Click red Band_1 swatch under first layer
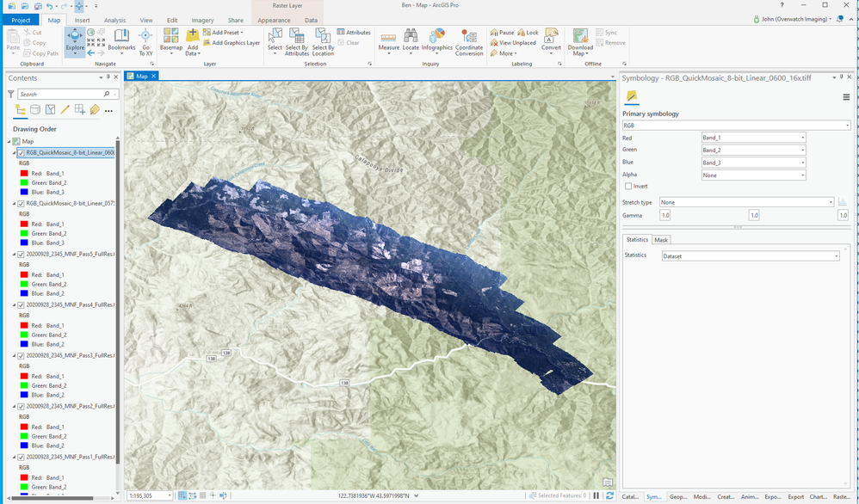The image size is (859, 504). pos(24,174)
